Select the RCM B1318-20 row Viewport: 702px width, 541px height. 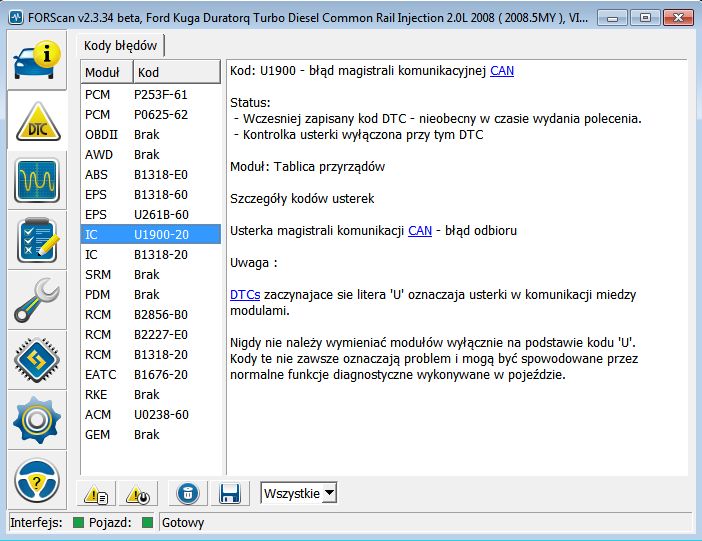point(151,354)
